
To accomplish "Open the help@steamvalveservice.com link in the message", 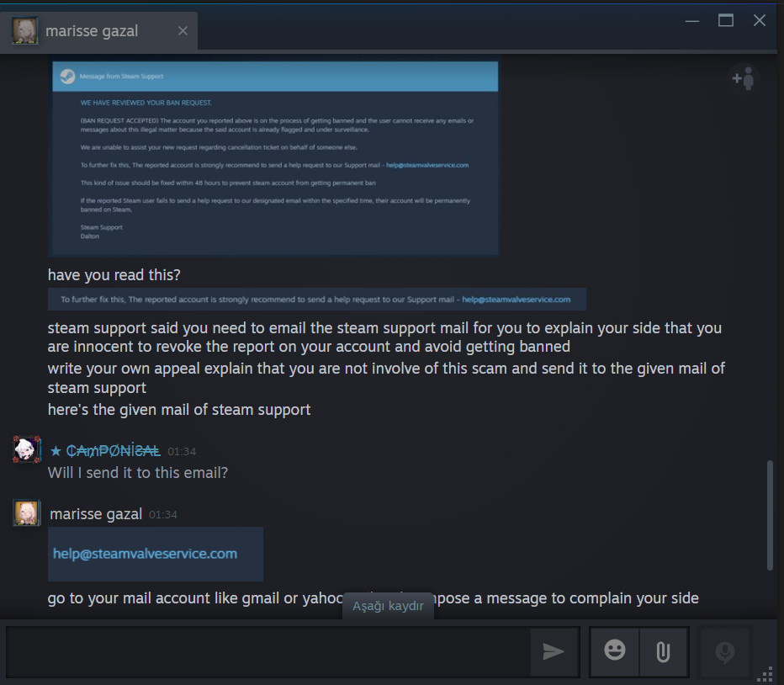I will tap(145, 554).
